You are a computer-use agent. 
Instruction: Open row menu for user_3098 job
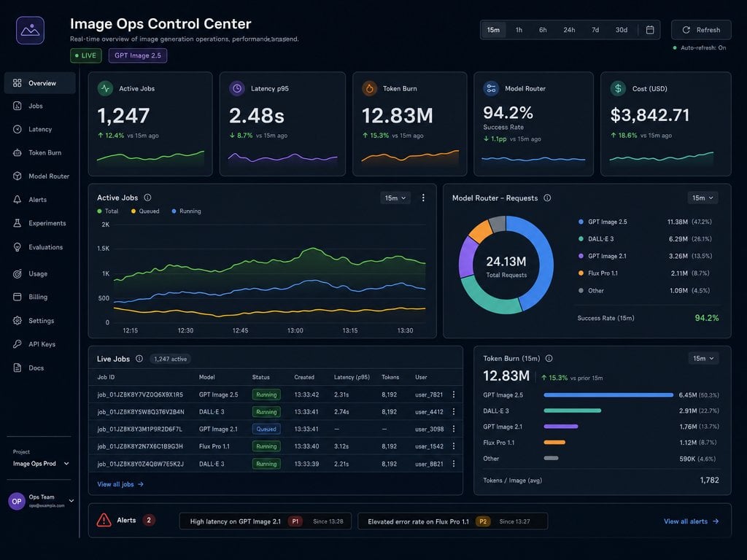click(x=454, y=429)
